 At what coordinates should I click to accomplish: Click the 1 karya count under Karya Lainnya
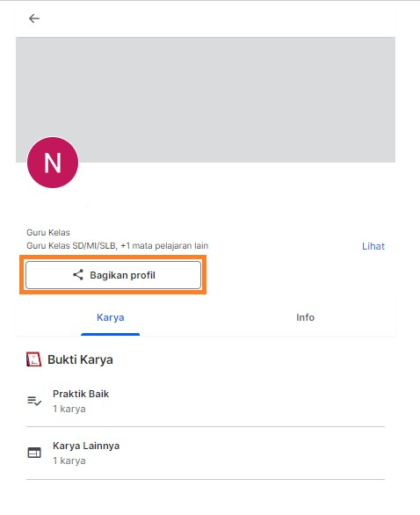69,461
